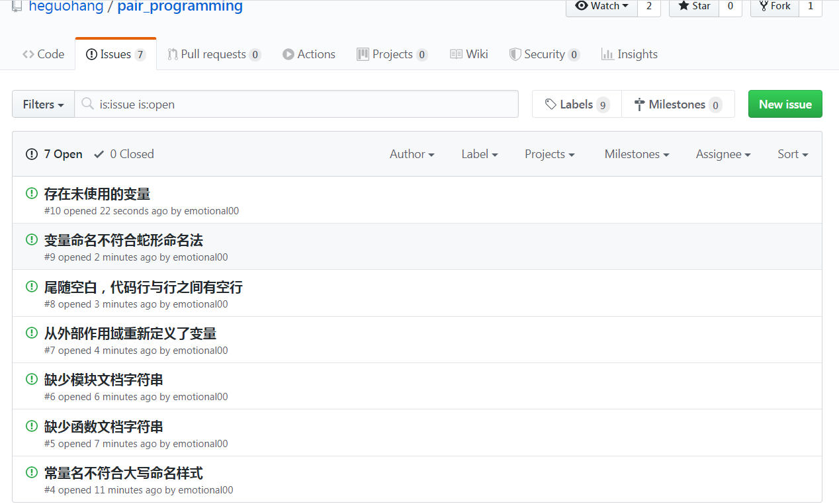Open the Pull requests tab

pyautogui.click(x=214, y=54)
